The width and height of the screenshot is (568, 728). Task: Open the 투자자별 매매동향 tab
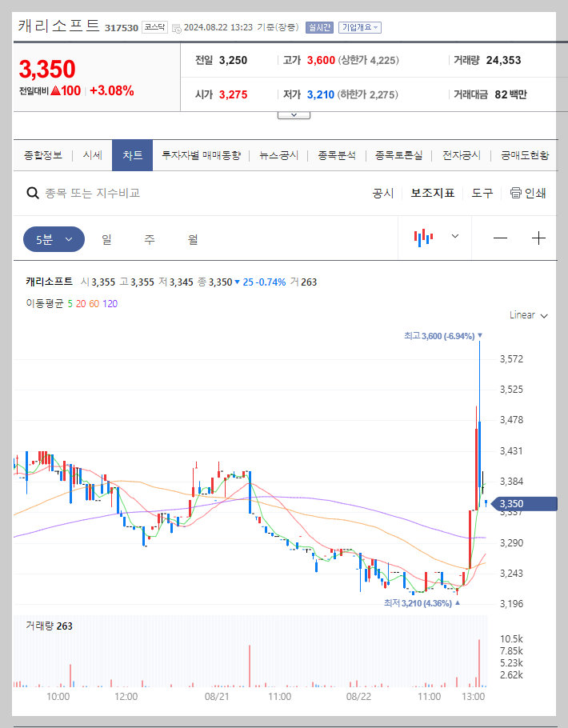(x=202, y=155)
